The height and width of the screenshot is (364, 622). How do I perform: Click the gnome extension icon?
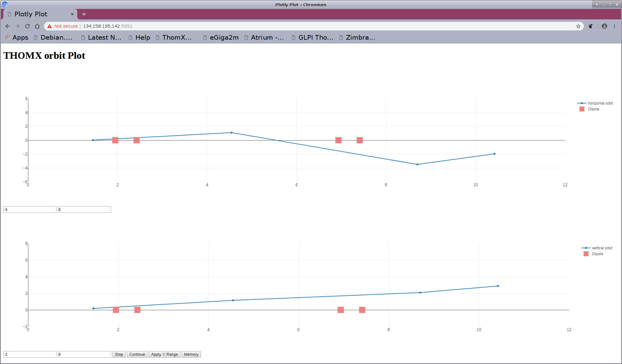coord(591,26)
